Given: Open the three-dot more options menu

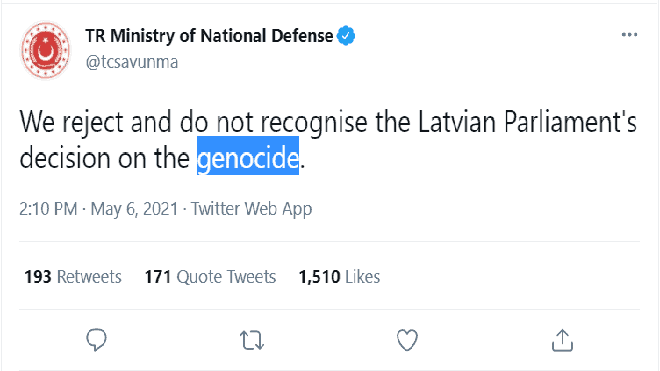Looking at the screenshot, I should point(629,35).
